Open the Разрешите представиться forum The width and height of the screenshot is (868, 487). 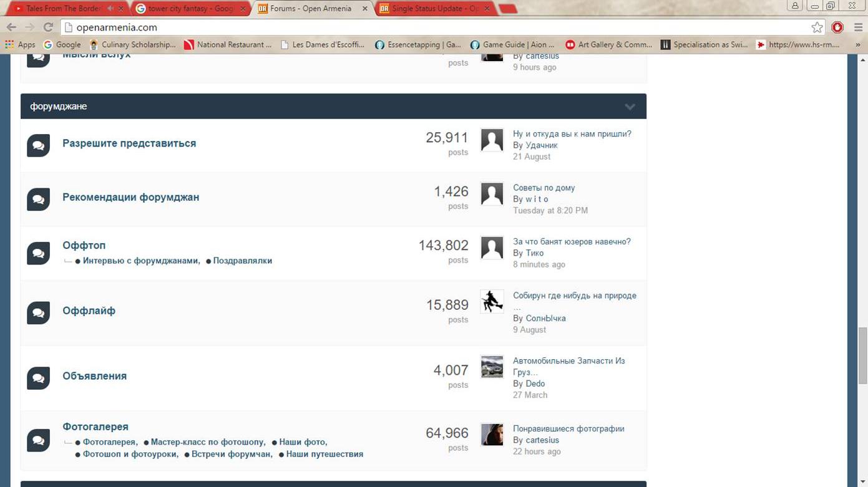(x=129, y=143)
